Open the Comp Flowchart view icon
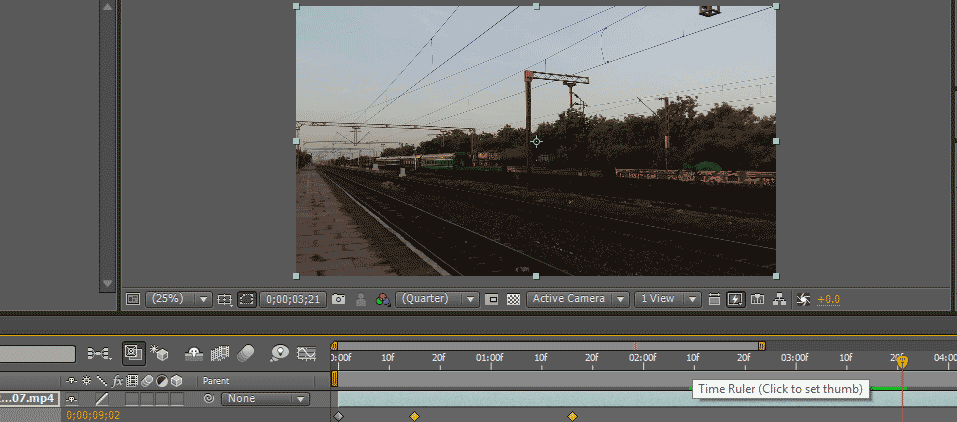This screenshot has height=422, width=957. pos(779,299)
